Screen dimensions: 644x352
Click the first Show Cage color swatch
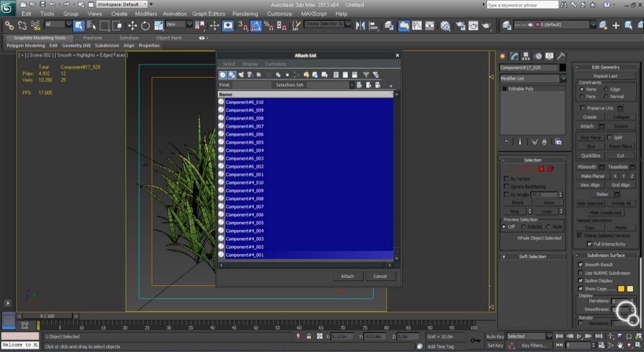tap(621, 289)
